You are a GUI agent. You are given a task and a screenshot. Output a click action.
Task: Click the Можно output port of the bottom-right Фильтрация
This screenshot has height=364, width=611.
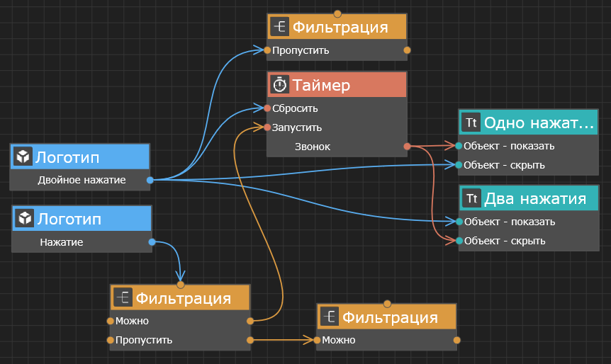pyautogui.click(x=457, y=341)
